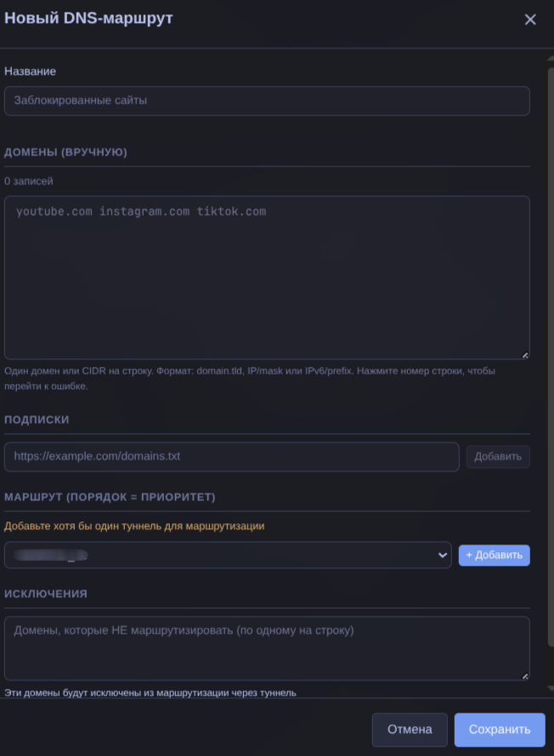Viewport: 554px width, 756px height.
Task: Click the Домены (вручную) section heading
Action: click(65, 152)
